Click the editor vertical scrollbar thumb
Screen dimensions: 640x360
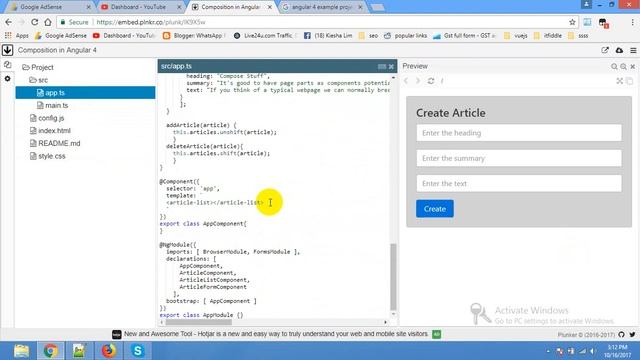click(x=393, y=277)
